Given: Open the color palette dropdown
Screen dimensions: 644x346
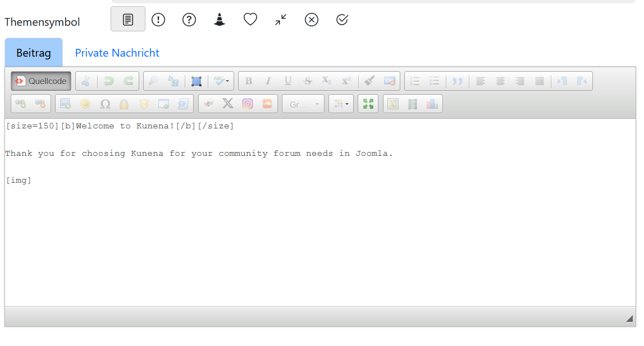Looking at the screenshot, I should point(341,104).
